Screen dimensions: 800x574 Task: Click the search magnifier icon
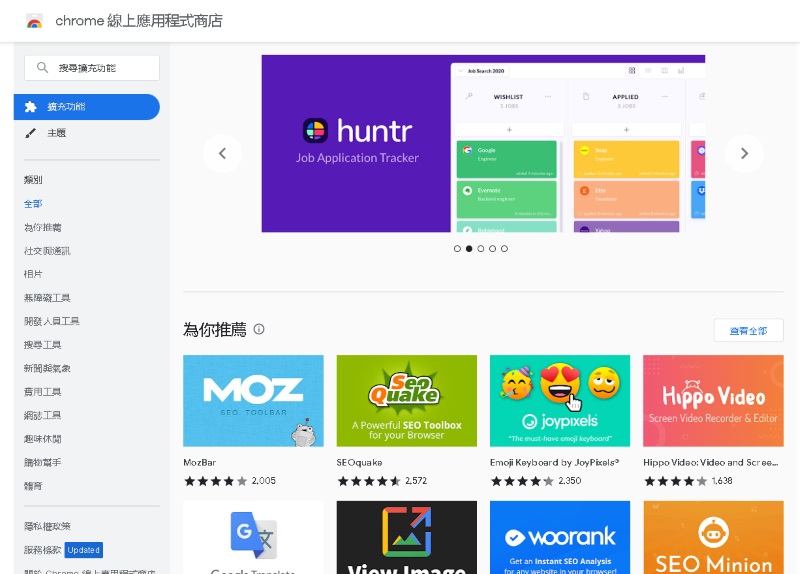(42, 67)
